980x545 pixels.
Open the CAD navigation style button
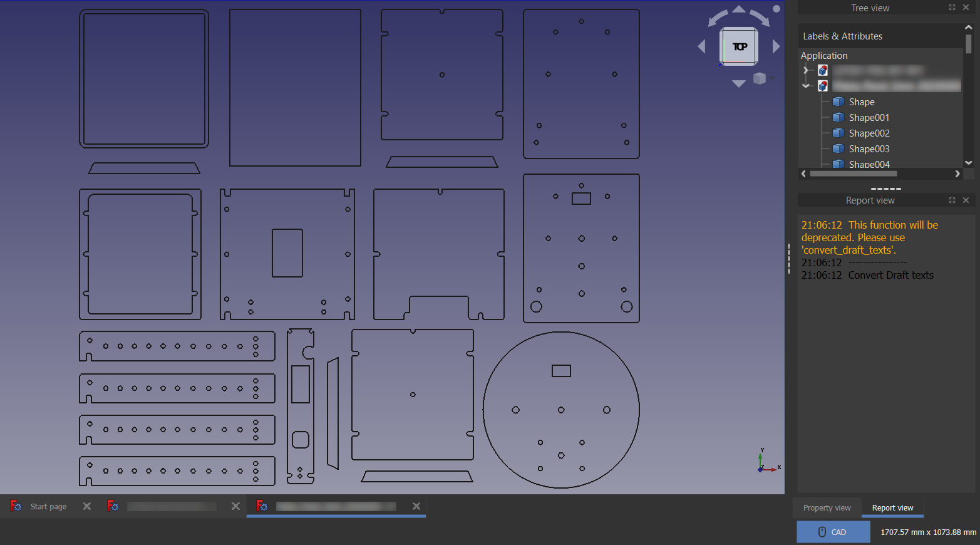(833, 532)
